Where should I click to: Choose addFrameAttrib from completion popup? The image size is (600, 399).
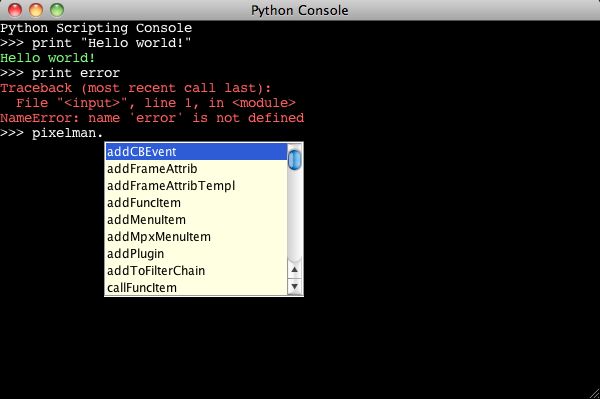tap(196, 169)
